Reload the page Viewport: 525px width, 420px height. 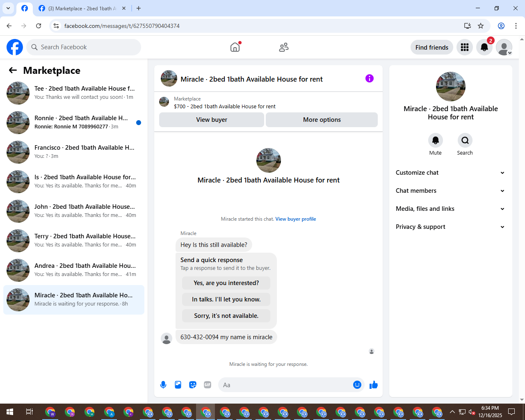[x=39, y=26]
